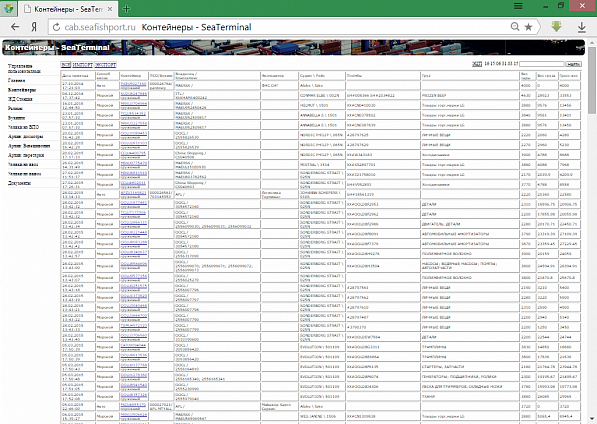The image size is (597, 424).
Task: Switch to the ИМПОРТ filter tab
Action: (x=83, y=65)
